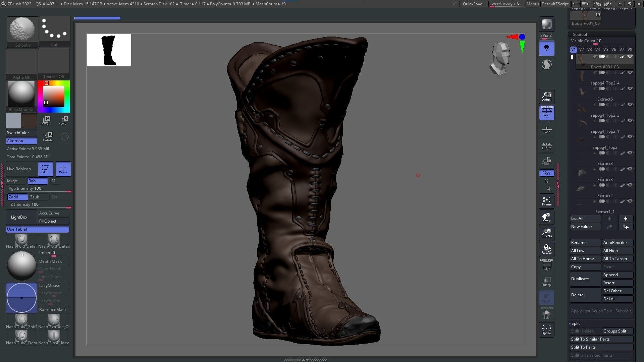Toggle XYZ rotation mode

point(546,173)
